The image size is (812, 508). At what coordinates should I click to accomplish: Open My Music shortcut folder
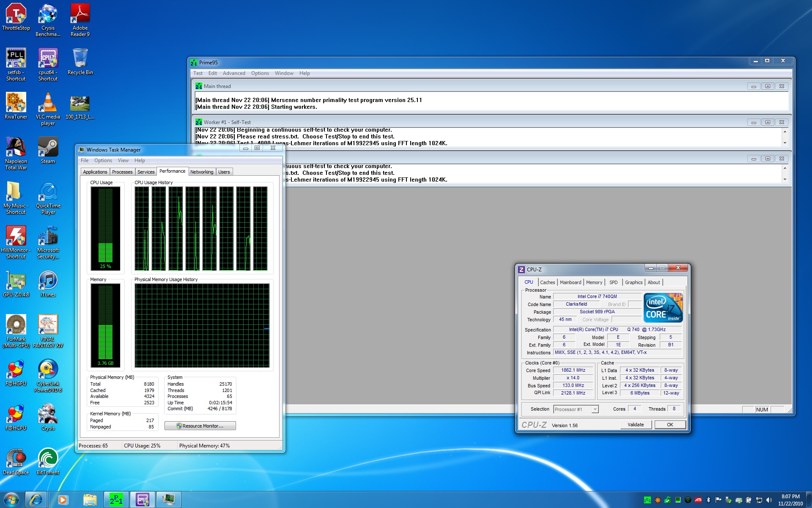pos(16,198)
